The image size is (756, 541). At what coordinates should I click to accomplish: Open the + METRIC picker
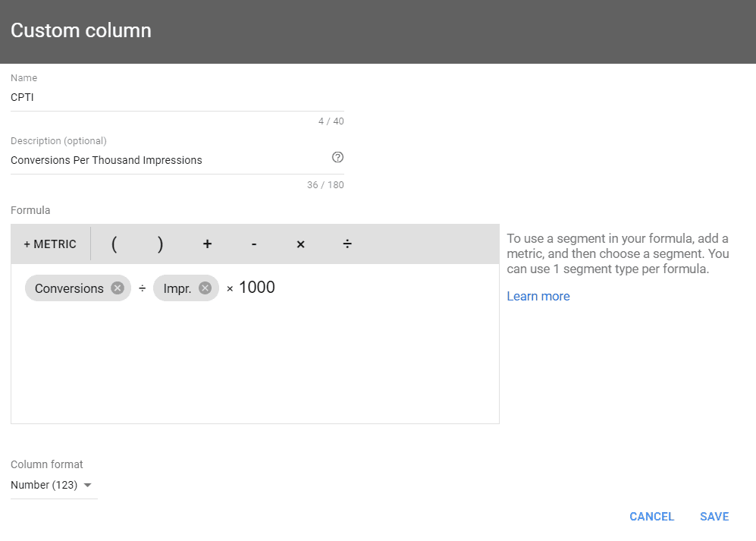[50, 244]
